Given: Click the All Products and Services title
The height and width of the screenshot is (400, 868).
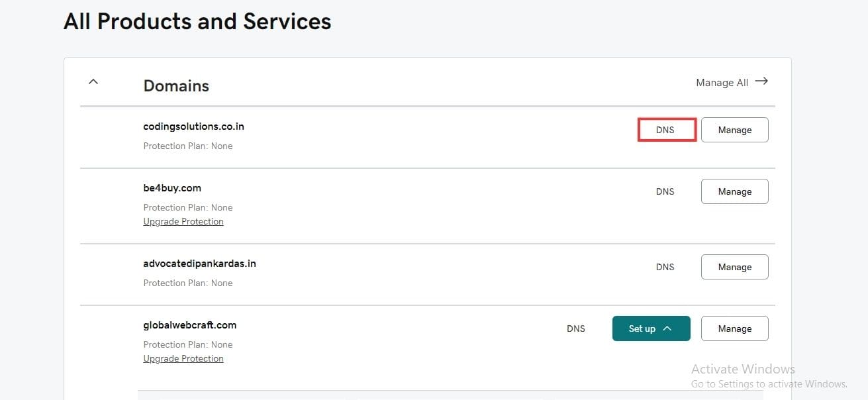Looking at the screenshot, I should (197, 21).
